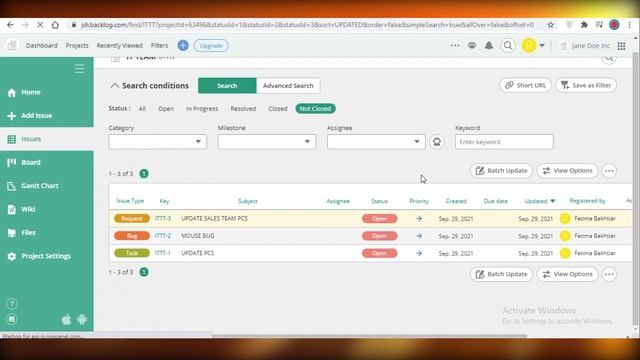Sort by Issue Type column header
Viewport: 640px width, 360px height.
(130, 201)
